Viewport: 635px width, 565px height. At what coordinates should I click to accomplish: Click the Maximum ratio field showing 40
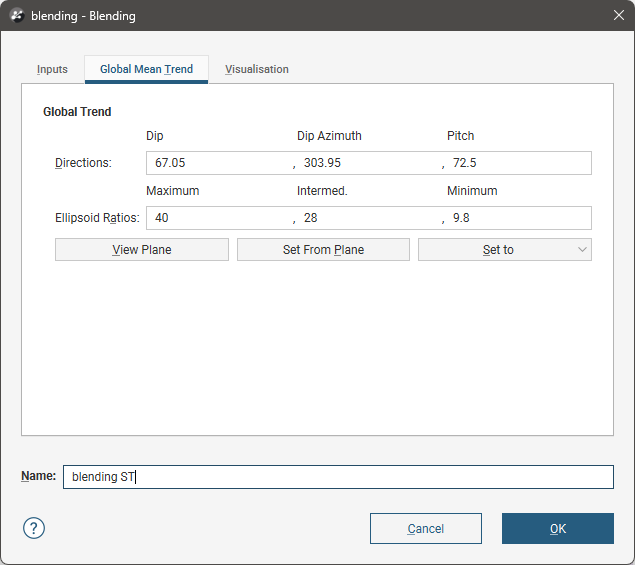coord(217,218)
